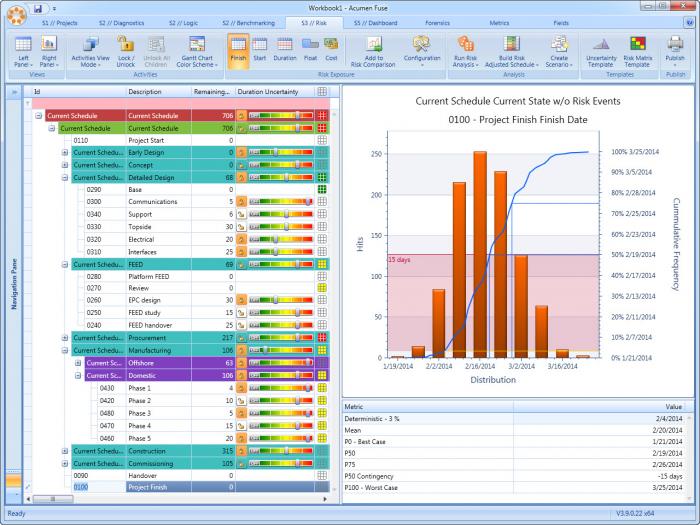Click the Value column header
The image size is (700, 525).
[599, 407]
